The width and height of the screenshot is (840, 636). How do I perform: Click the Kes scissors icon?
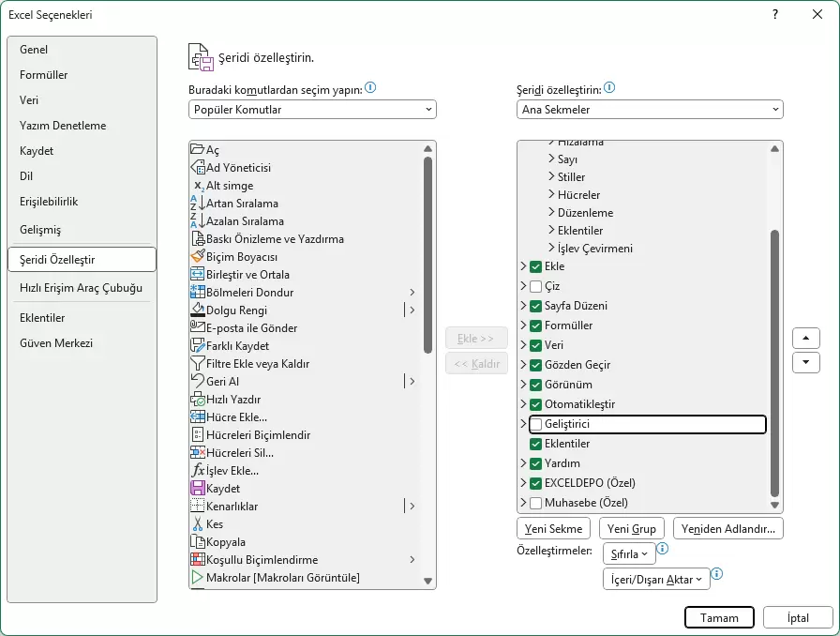198,524
